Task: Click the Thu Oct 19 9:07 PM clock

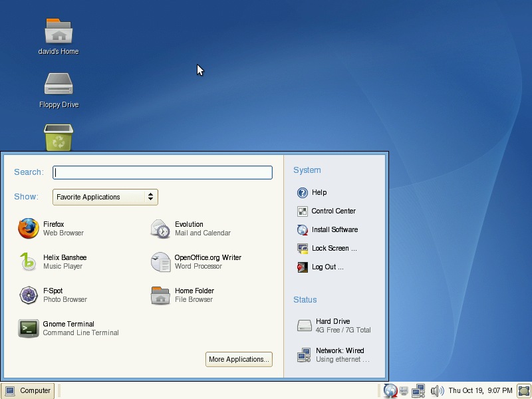Action: [x=480, y=390]
